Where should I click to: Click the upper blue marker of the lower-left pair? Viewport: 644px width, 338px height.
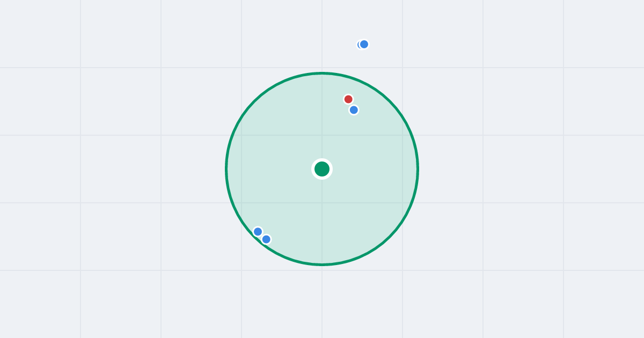(x=258, y=232)
